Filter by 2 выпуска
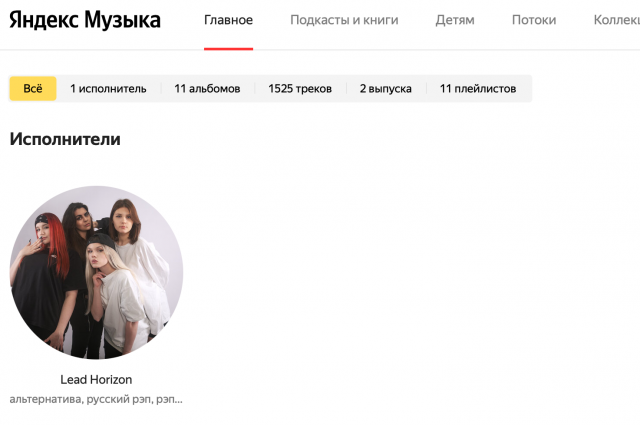The height and width of the screenshot is (425, 640). (385, 89)
